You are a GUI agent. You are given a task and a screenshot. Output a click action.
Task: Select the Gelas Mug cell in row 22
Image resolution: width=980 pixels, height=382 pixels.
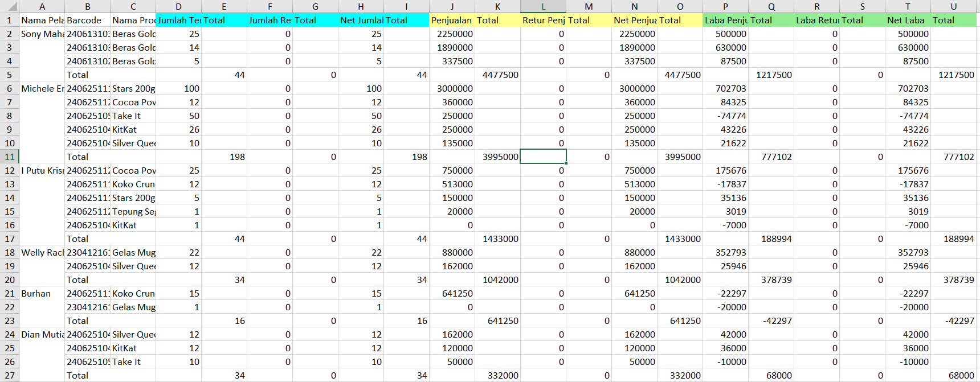tap(133, 307)
